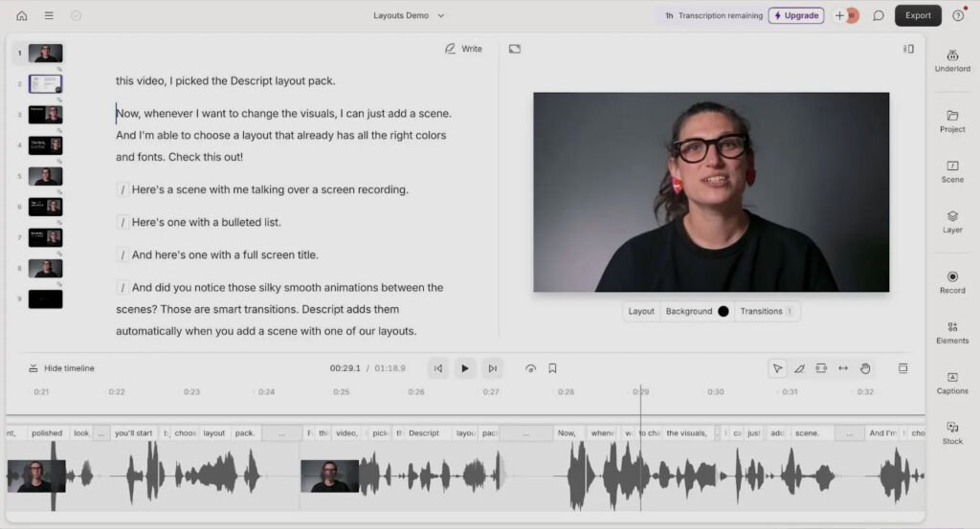The height and width of the screenshot is (529, 980).
Task: Select scene 3 thumbnail
Action: tap(46, 114)
